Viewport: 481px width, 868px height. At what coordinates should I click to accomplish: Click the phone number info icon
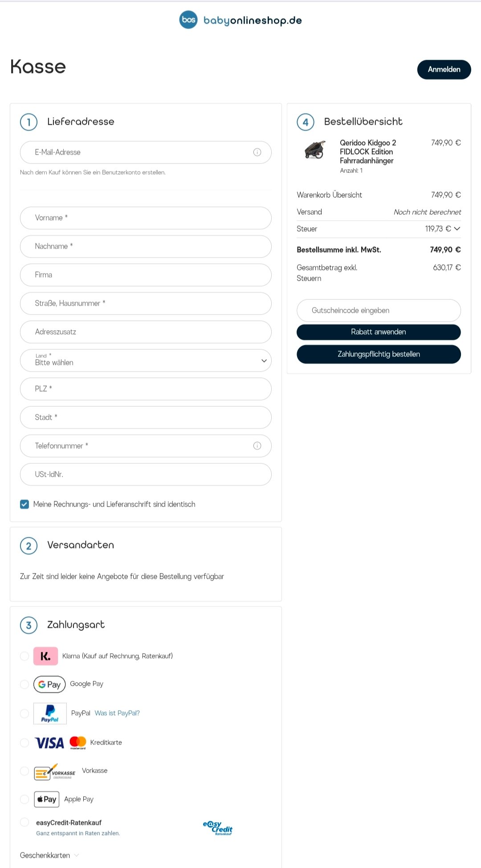pyautogui.click(x=257, y=446)
